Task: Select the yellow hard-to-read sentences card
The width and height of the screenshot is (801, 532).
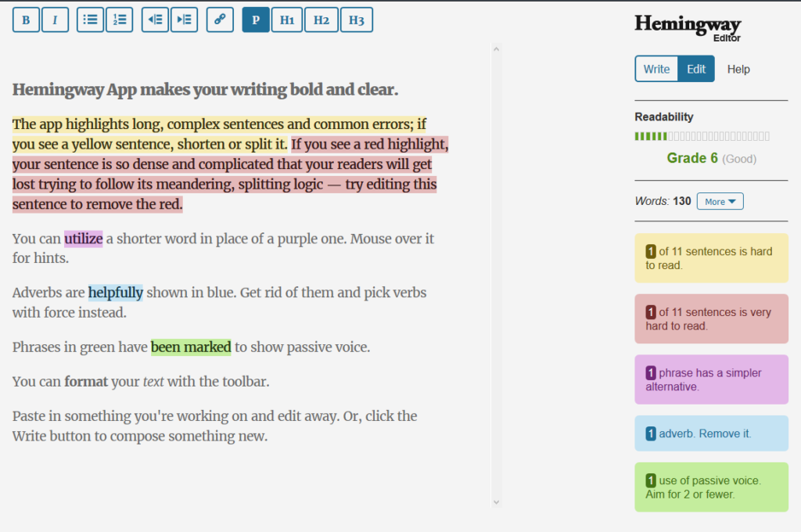Action: pyautogui.click(x=712, y=258)
